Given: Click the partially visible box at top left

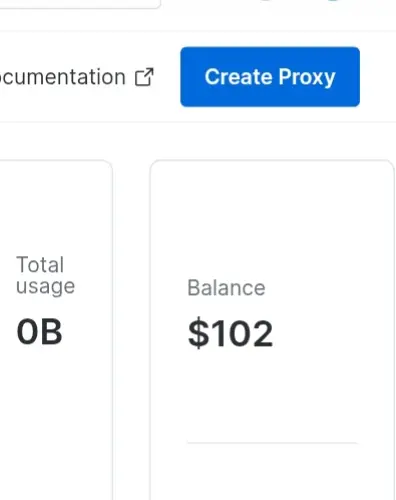Looking at the screenshot, I should tap(80, 3).
